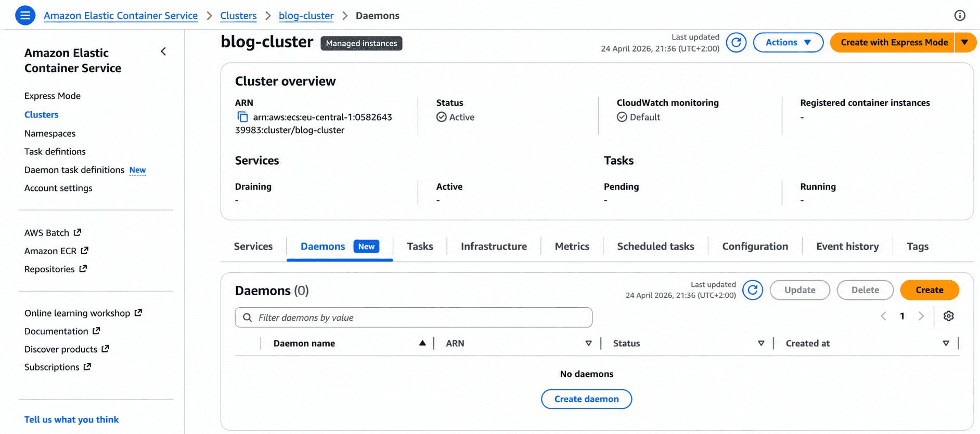Click the orange Create button
980x434 pixels.
click(930, 290)
